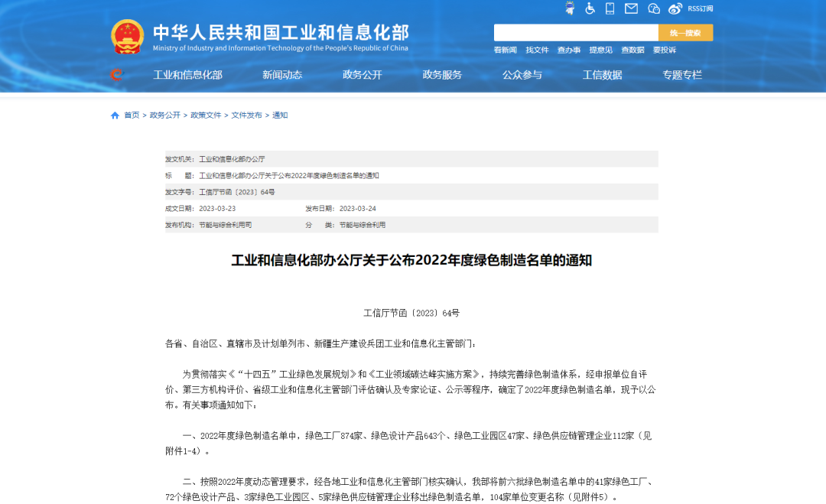Open 公众参与 navigation menu
The height and width of the screenshot is (504, 826).
tap(522, 75)
